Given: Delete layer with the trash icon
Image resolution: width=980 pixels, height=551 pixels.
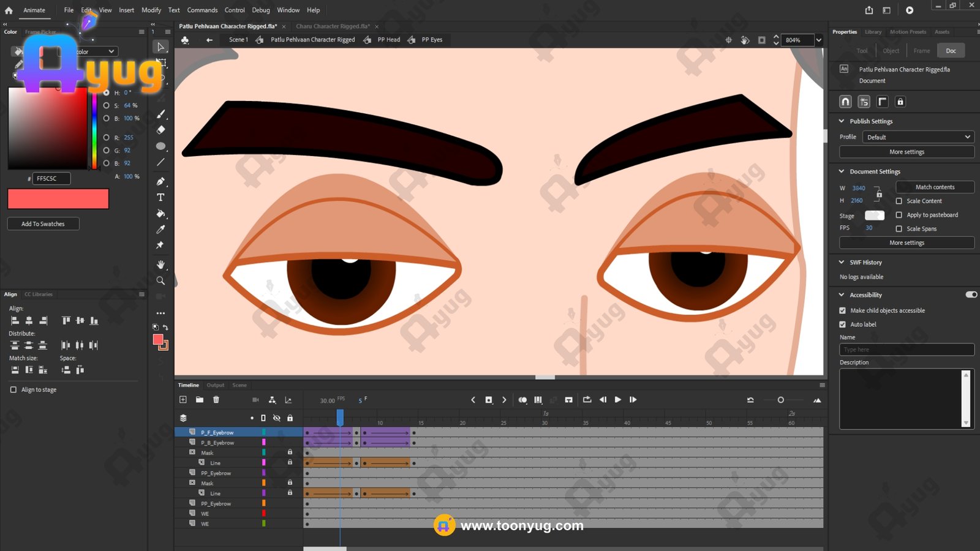Looking at the screenshot, I should (x=216, y=400).
